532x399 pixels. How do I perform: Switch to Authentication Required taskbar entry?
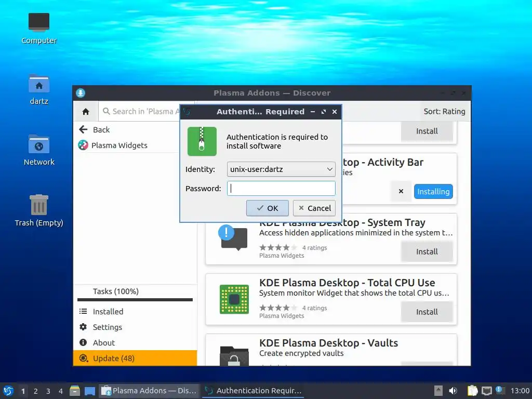253,391
